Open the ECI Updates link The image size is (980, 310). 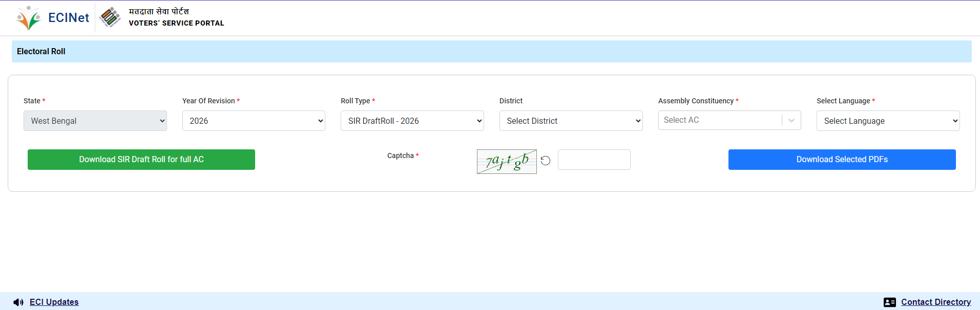pos(54,302)
